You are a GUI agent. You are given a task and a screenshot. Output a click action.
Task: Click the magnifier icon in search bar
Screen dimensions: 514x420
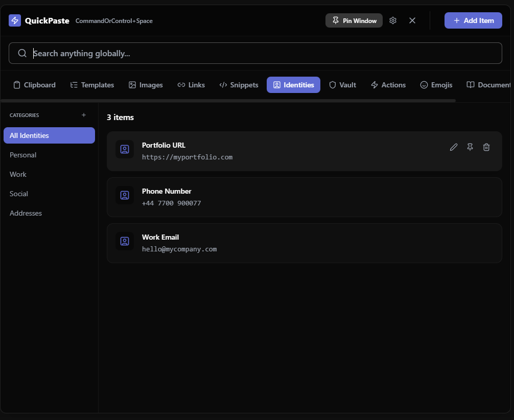point(22,53)
